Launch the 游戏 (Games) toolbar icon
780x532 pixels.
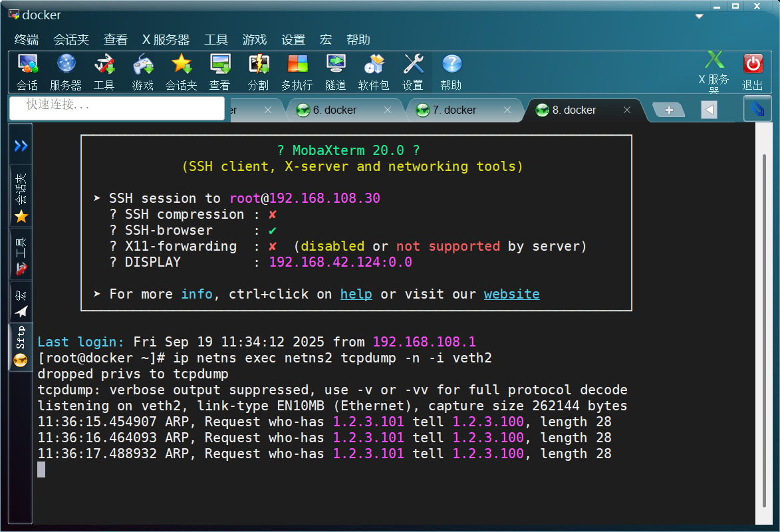pyautogui.click(x=143, y=72)
